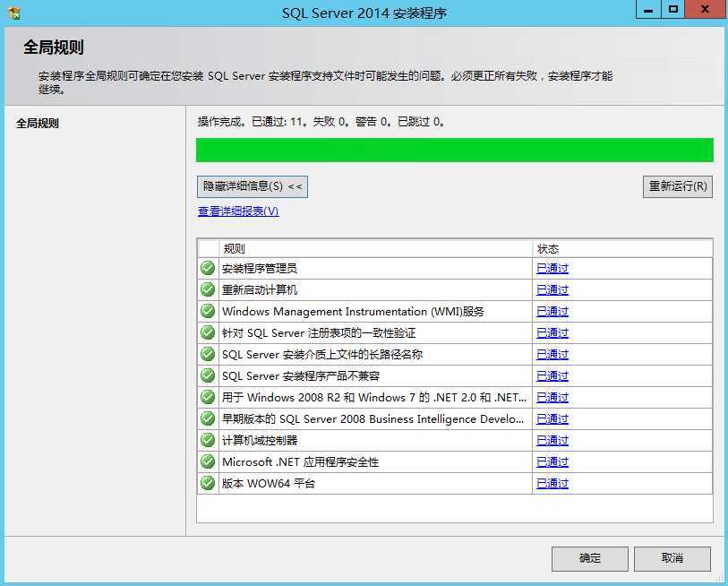The image size is (728, 586).
Task: Minimize the SQL Server 2014 setup window
Action: (x=648, y=9)
